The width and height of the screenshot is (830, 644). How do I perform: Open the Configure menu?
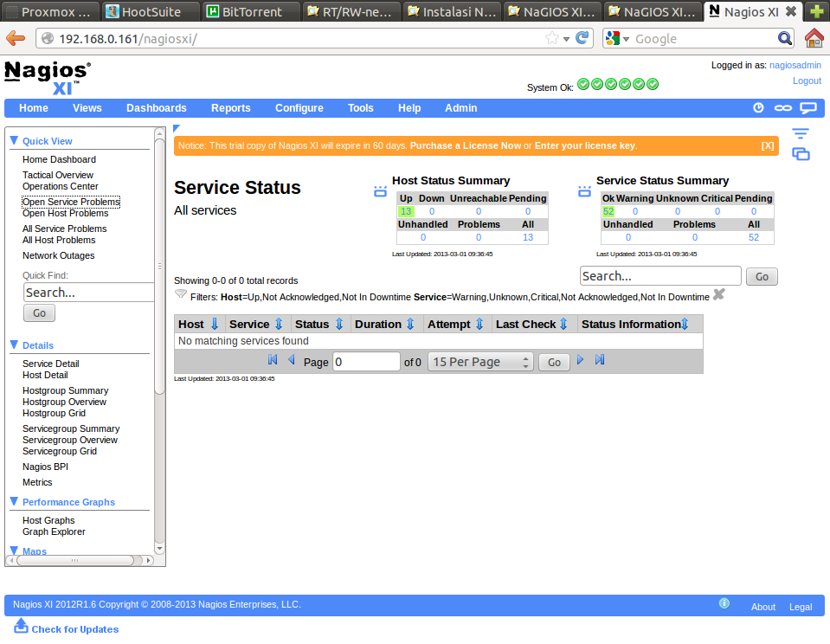(x=299, y=108)
